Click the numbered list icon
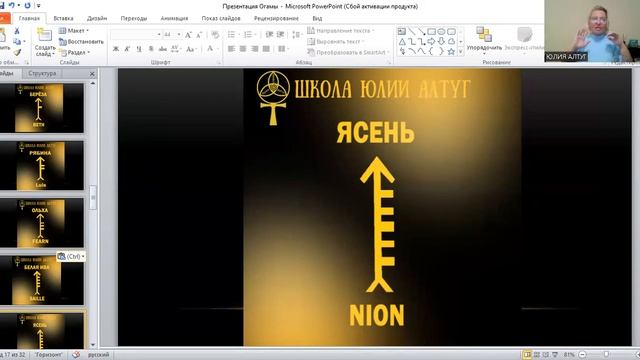Viewport: 640px width, 360px height. click(x=249, y=35)
